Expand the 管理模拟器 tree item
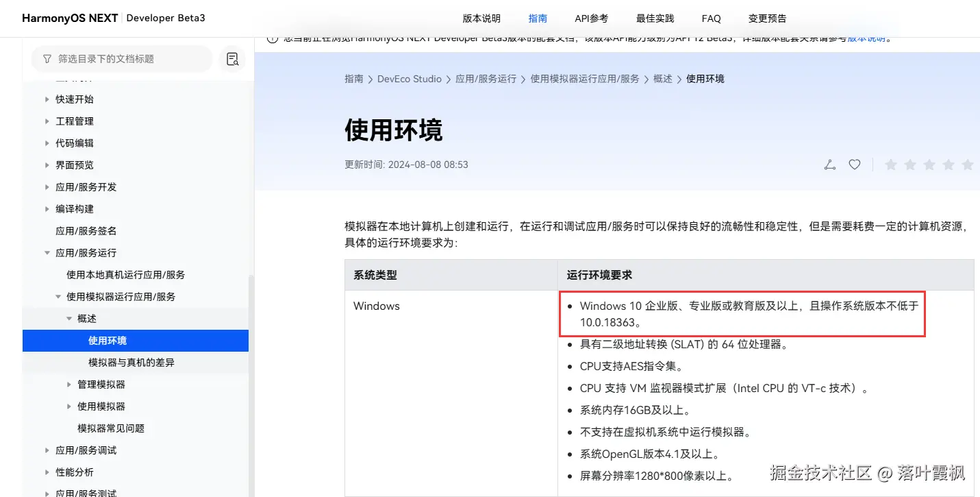This screenshot has width=980, height=497. click(68, 384)
